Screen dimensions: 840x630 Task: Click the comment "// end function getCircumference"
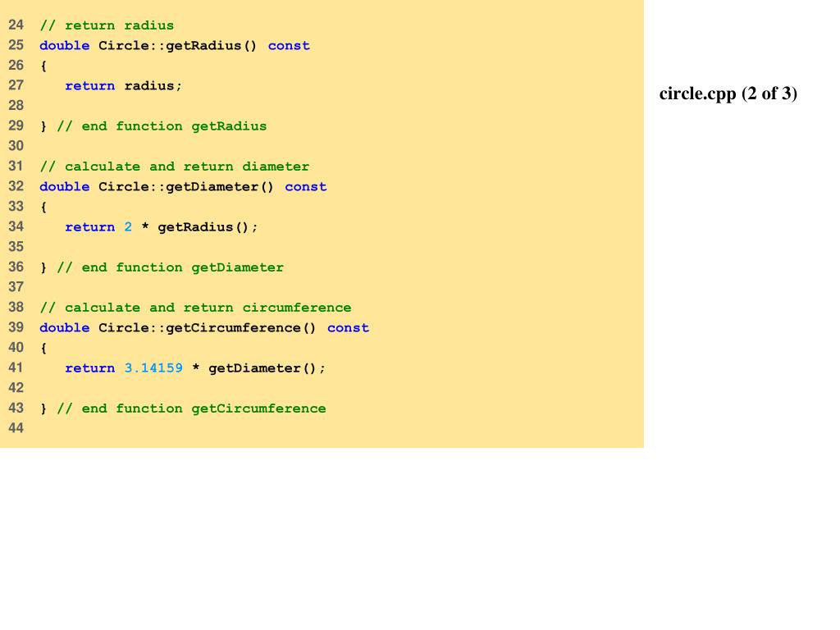click(x=191, y=409)
